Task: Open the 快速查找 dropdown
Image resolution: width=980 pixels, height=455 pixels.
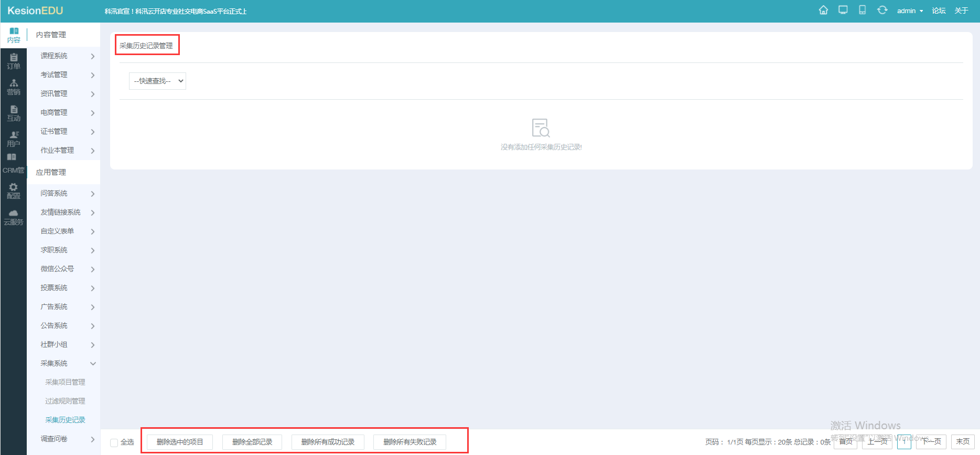Action: [157, 81]
